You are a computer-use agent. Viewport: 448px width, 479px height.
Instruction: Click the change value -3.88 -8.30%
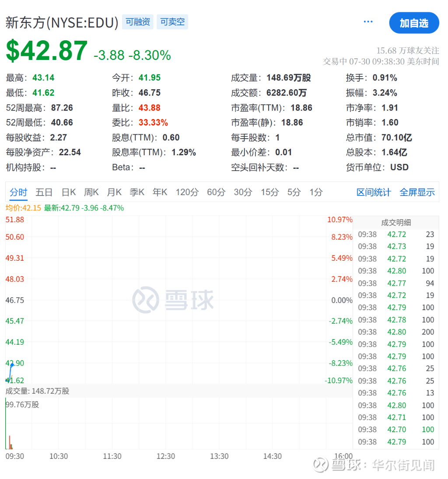132,55
